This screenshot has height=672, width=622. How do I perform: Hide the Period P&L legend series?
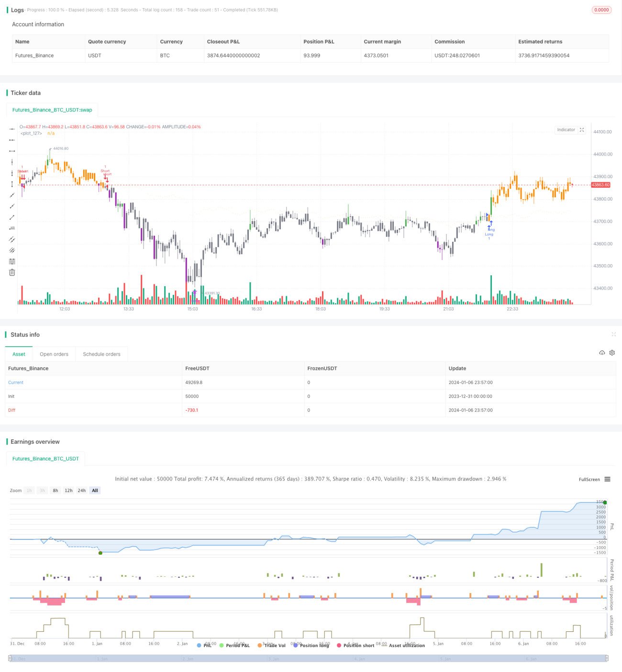234,645
